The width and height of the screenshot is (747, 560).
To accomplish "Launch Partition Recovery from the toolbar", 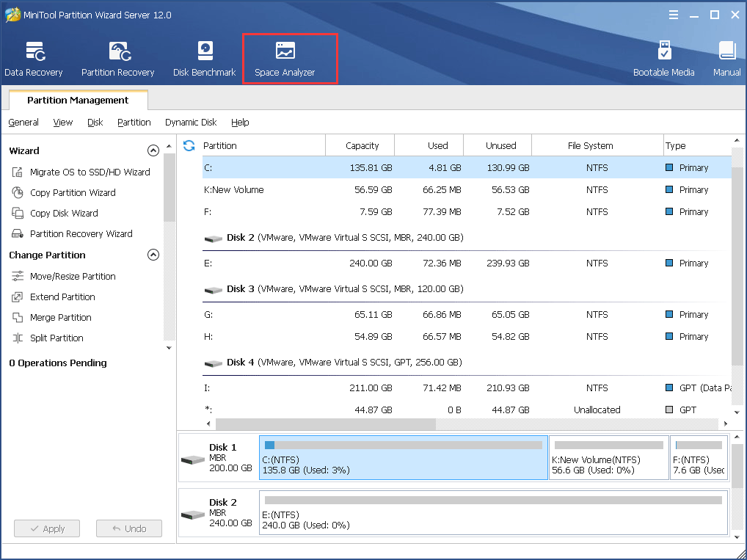I will tap(117, 59).
